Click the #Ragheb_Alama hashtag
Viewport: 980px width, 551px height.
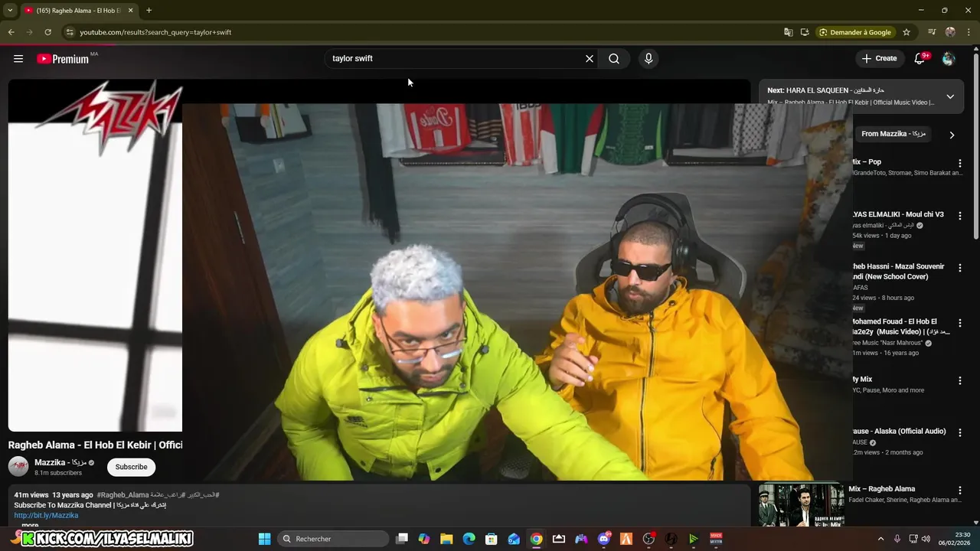tap(122, 495)
